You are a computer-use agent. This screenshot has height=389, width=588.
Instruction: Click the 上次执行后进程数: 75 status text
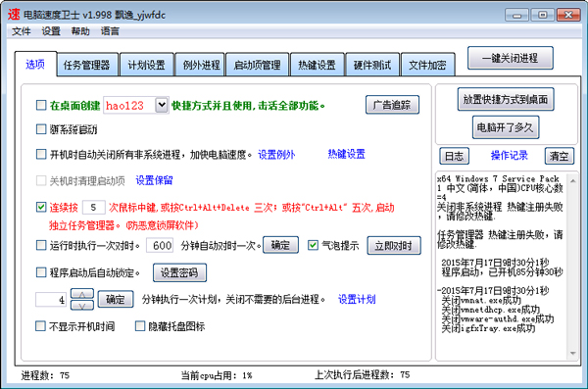pyautogui.click(x=363, y=374)
